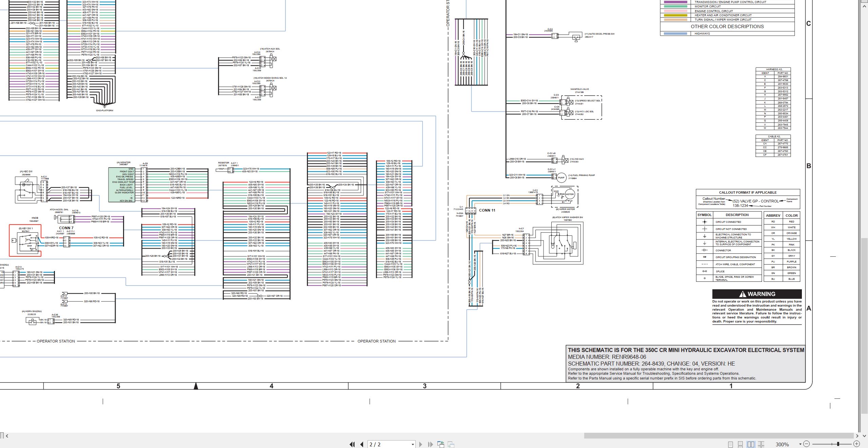Switch to single page view
Image resolution: width=868 pixels, height=448 pixels.
click(x=731, y=444)
